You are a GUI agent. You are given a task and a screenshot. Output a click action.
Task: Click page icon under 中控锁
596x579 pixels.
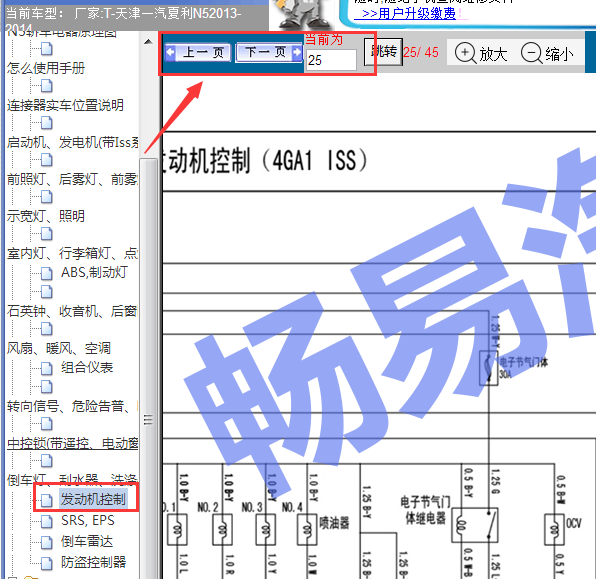[x=47, y=461]
